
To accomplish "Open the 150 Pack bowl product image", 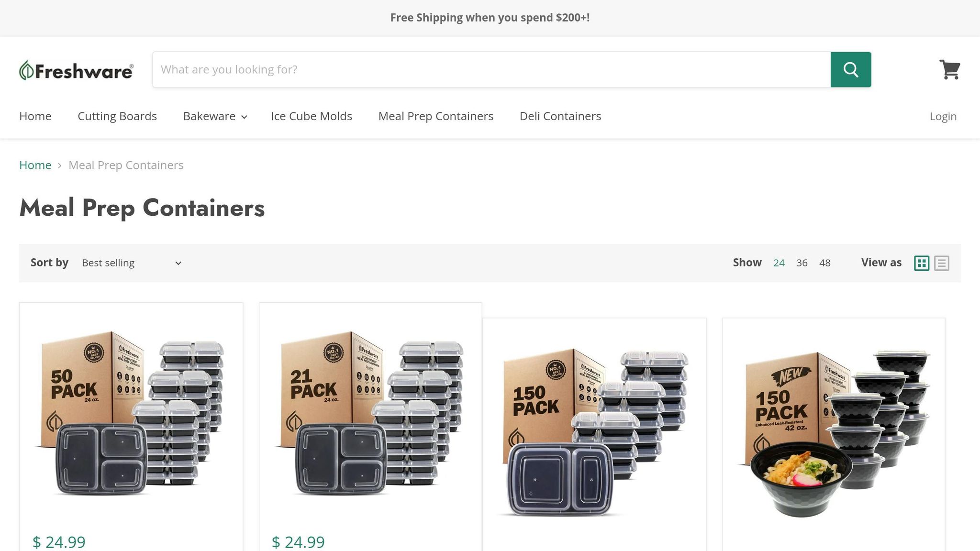I will [x=833, y=433].
